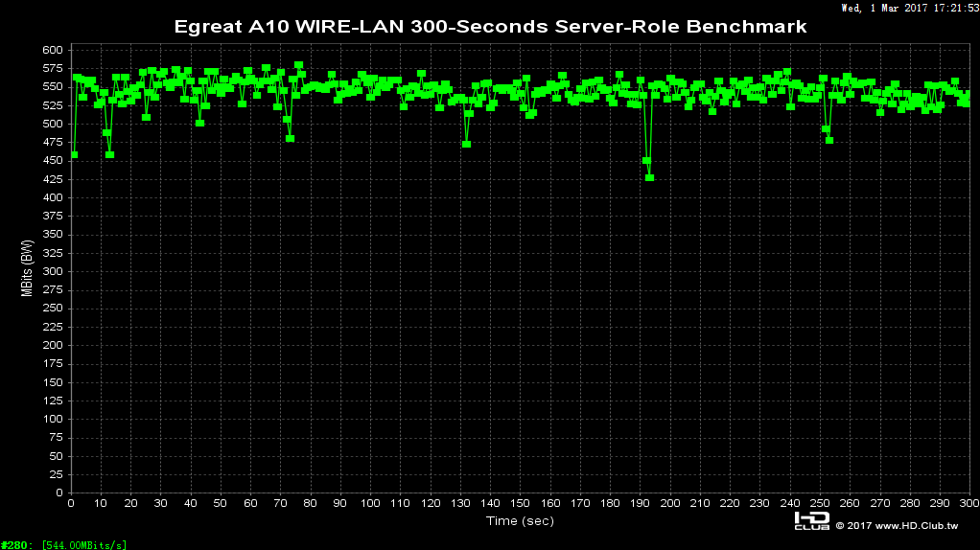Click the X-axis label 'Time (sec)'
The height and width of the screenshot is (550, 980).
(x=520, y=520)
